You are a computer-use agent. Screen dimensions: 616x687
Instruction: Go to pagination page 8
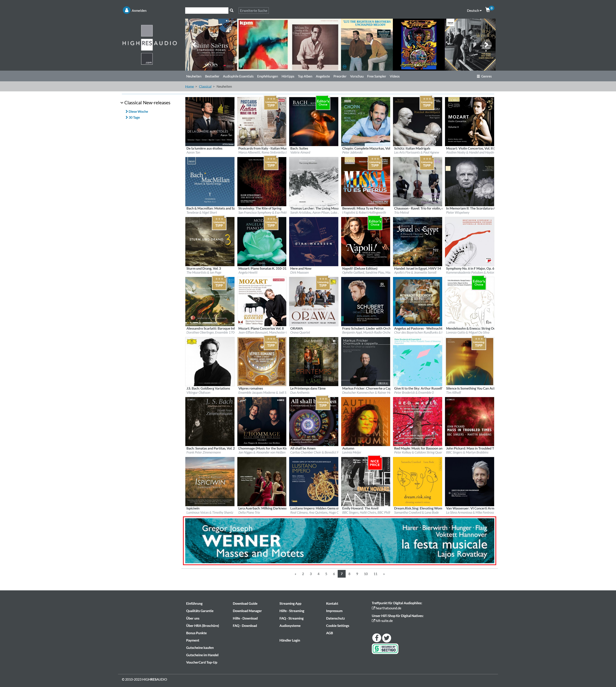pyautogui.click(x=349, y=574)
